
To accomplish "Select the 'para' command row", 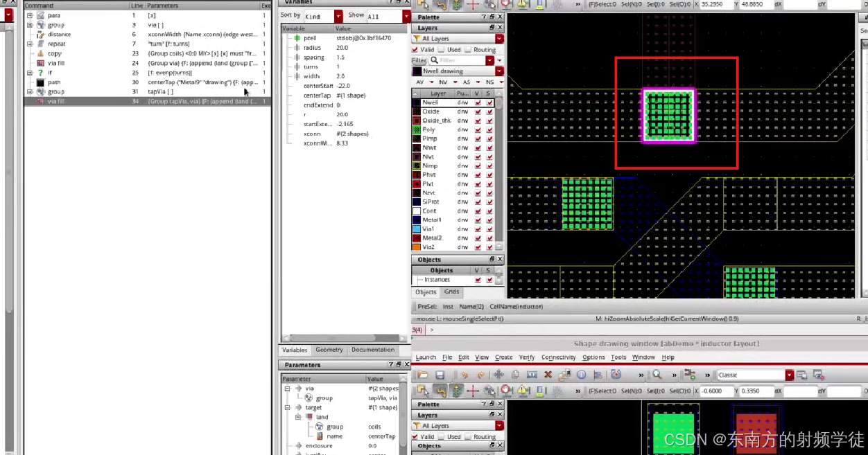I will pos(147,15).
